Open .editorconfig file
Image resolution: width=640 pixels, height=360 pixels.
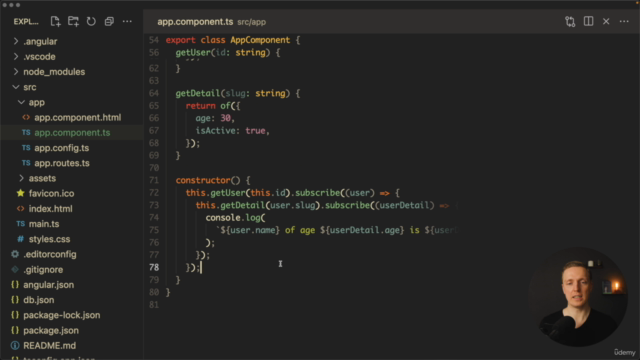pos(50,254)
